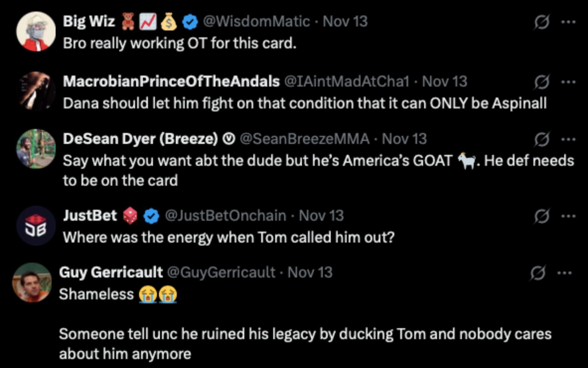Click Grok icon on MacrobianPrinceOfTheAndals' tweet
The height and width of the screenshot is (368, 588).
[x=541, y=82]
